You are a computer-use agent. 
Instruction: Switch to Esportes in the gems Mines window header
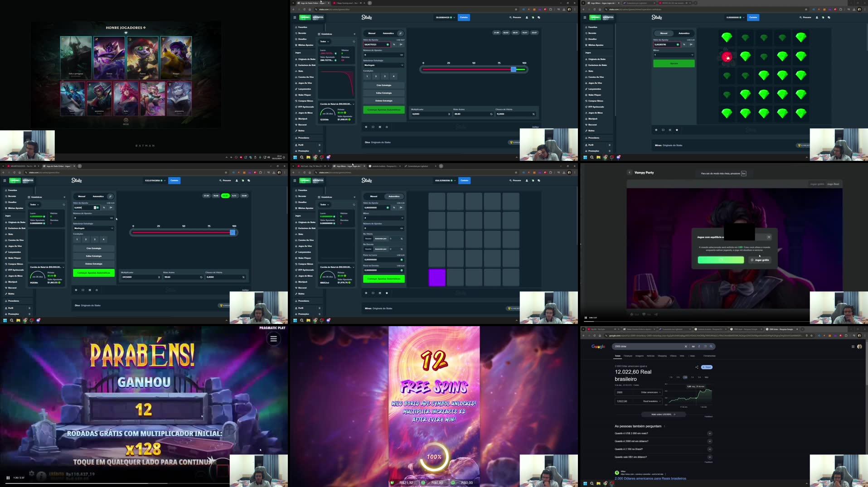[x=608, y=17]
